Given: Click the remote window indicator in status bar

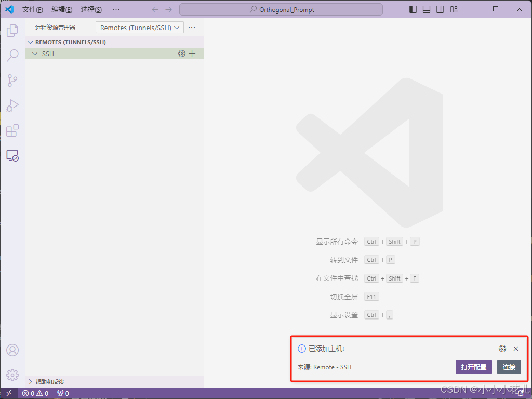Looking at the screenshot, I should pyautogui.click(x=9, y=393).
